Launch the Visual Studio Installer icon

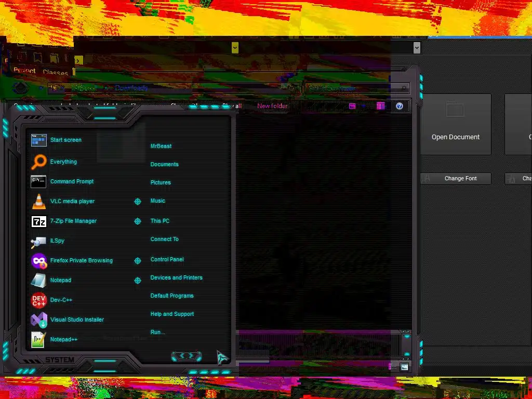tap(39, 320)
